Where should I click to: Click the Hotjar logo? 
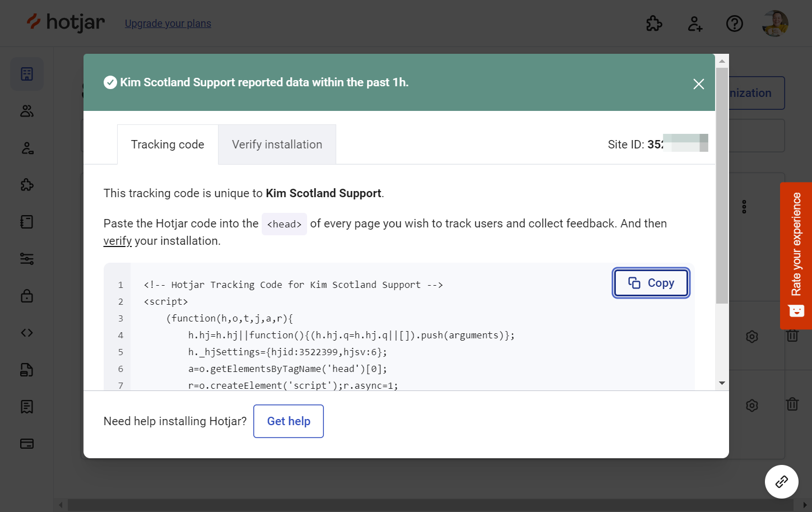coord(66,22)
